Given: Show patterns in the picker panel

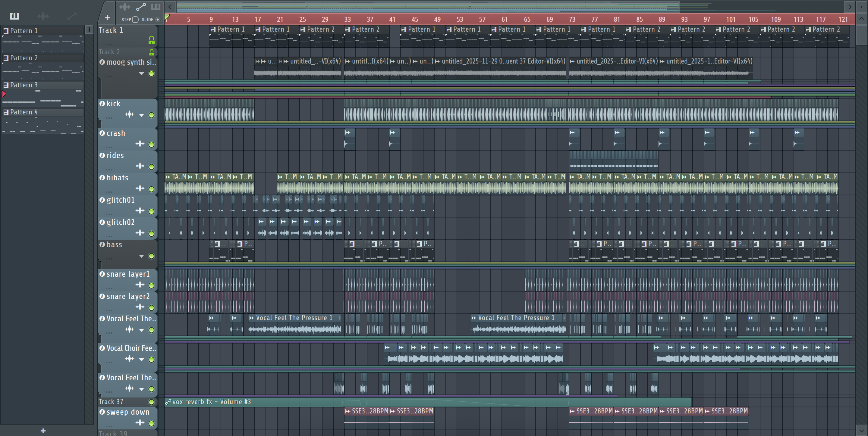Looking at the screenshot, I should tap(14, 16).
